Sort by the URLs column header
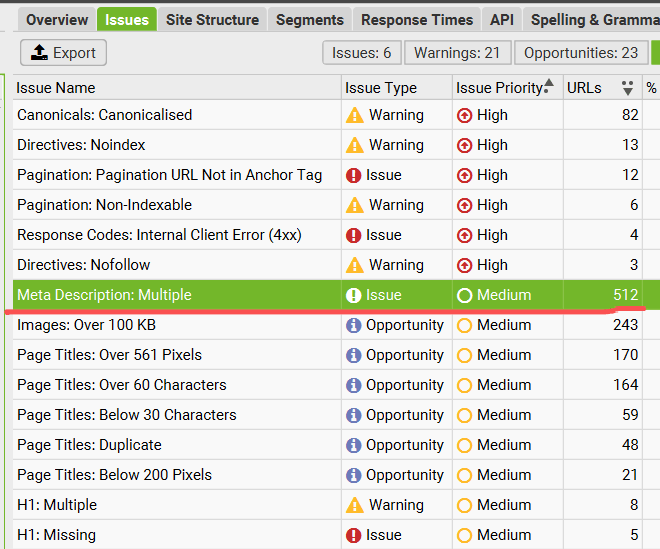The height and width of the screenshot is (549, 660). [x=602, y=88]
